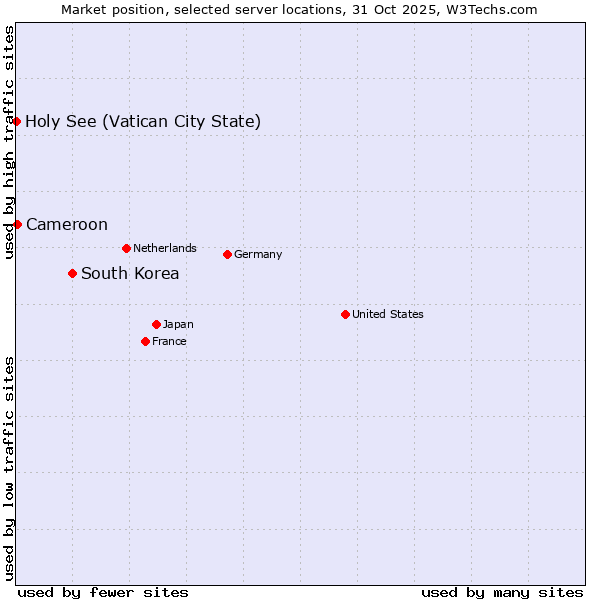Pick the Japan red data point marker
This screenshot has width=600, height=600.
coord(156,324)
